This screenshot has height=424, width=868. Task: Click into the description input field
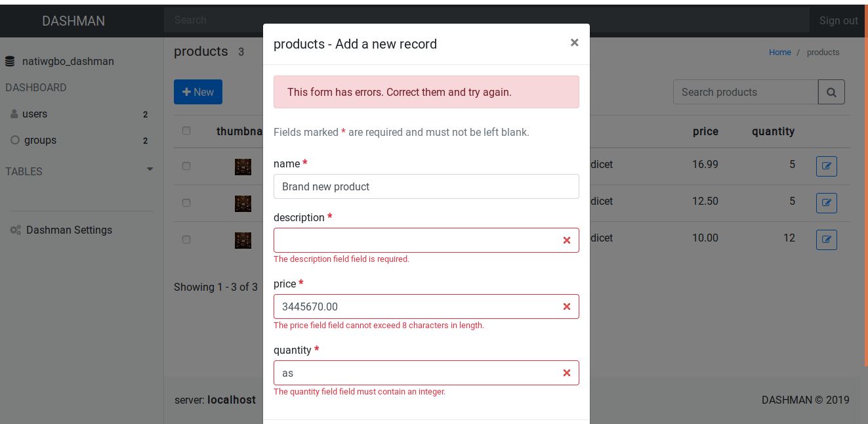tap(417, 240)
